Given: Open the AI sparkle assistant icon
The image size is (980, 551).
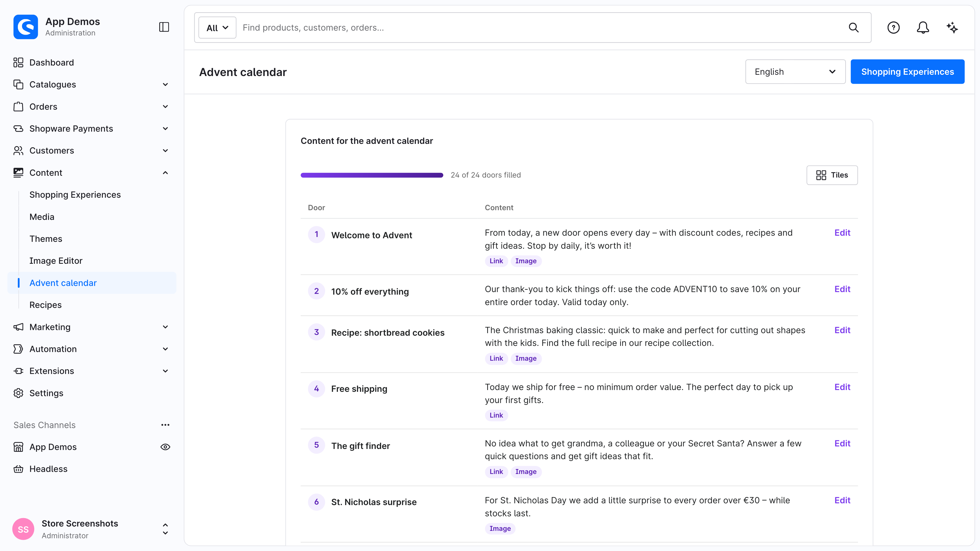Looking at the screenshot, I should coord(952,27).
